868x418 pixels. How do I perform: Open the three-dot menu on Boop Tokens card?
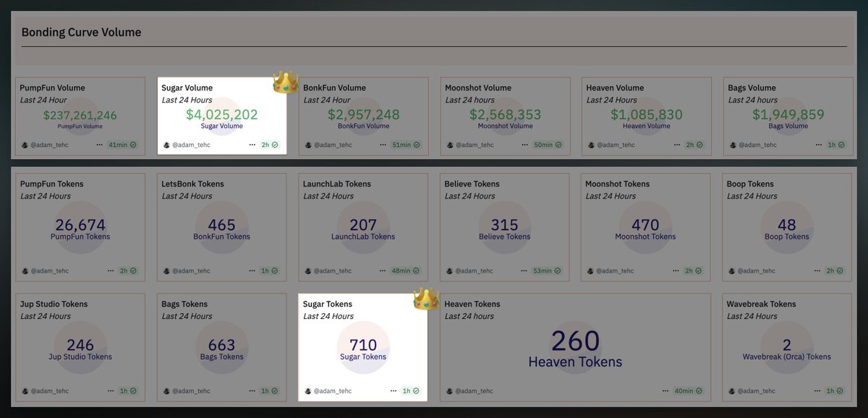817,270
